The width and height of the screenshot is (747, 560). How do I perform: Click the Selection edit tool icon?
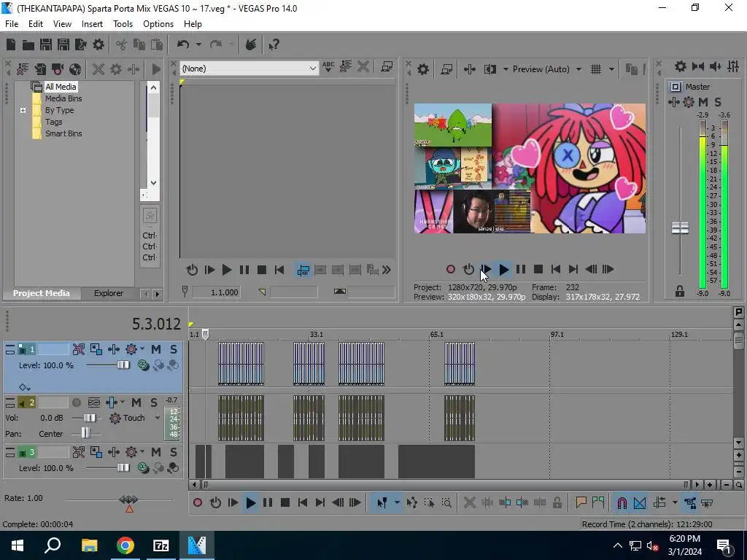[x=429, y=502]
